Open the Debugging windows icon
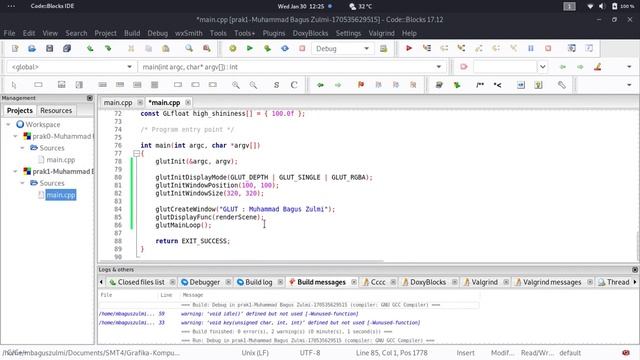The width and height of the screenshot is (640, 360). 571,49
